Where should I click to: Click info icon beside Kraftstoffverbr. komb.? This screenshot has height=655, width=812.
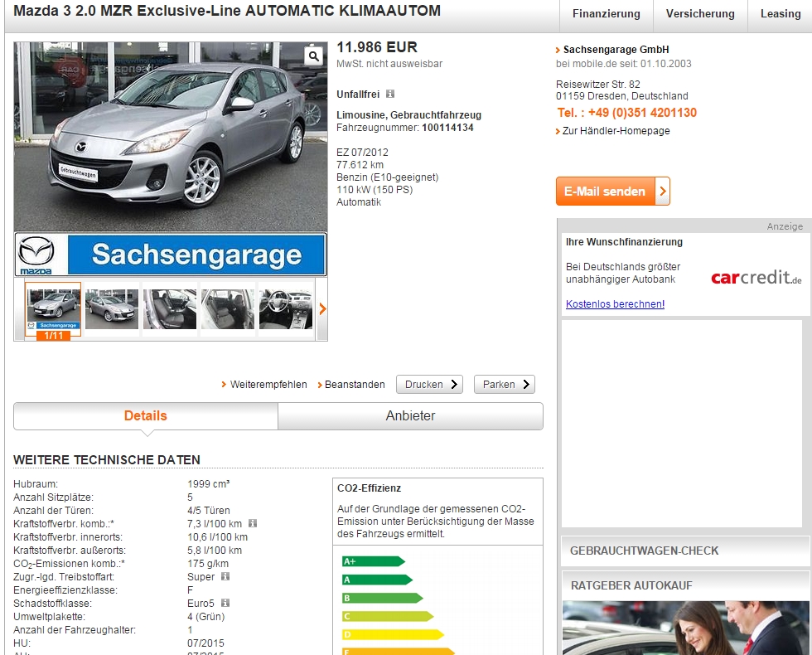(x=253, y=524)
